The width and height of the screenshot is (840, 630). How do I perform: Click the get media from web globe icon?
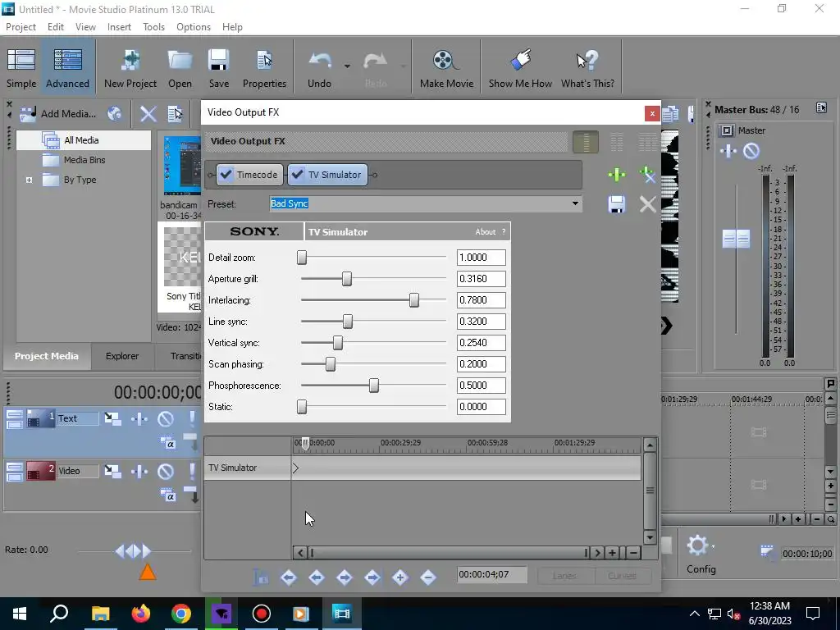click(115, 113)
